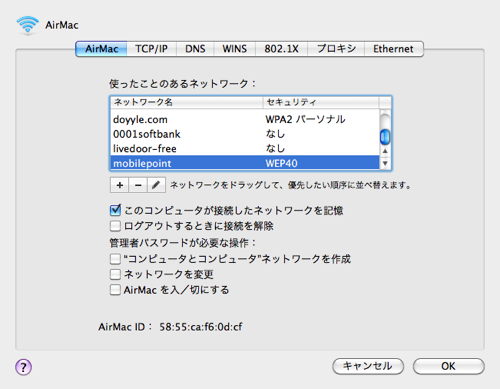Click the AirMac ID value 58:55:ca:f6:0d:cf
500x389 pixels.
(x=201, y=327)
